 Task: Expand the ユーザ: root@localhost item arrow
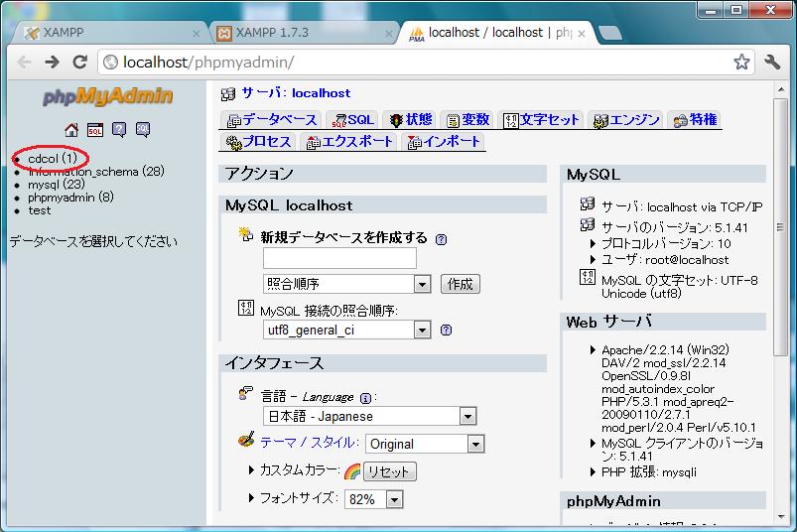[593, 260]
